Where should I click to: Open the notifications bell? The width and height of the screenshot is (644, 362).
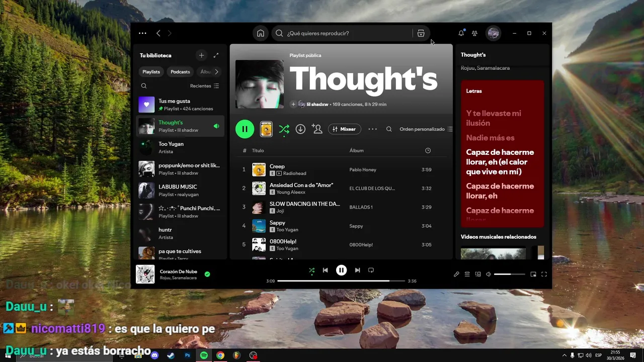(x=461, y=33)
